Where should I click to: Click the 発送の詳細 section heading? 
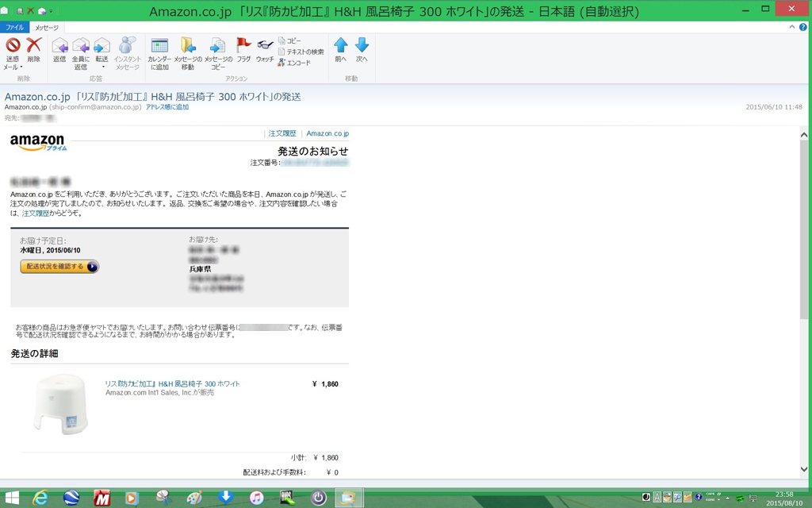(x=34, y=353)
